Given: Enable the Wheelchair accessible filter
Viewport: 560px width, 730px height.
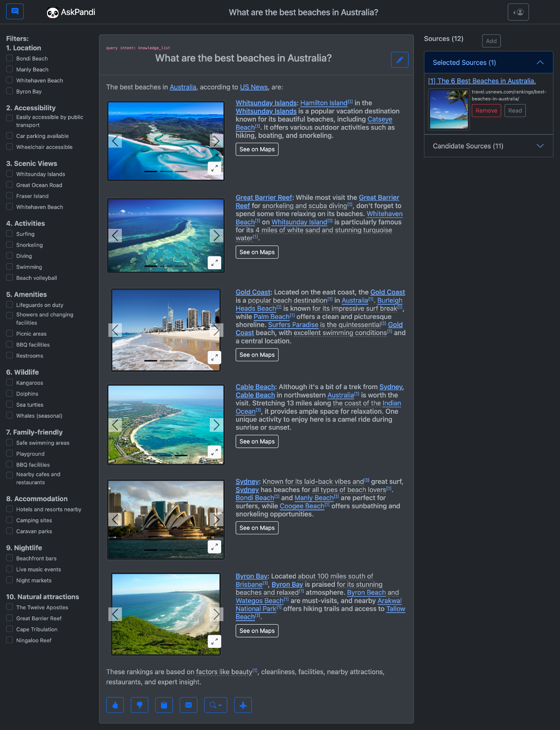Looking at the screenshot, I should pyautogui.click(x=9, y=147).
